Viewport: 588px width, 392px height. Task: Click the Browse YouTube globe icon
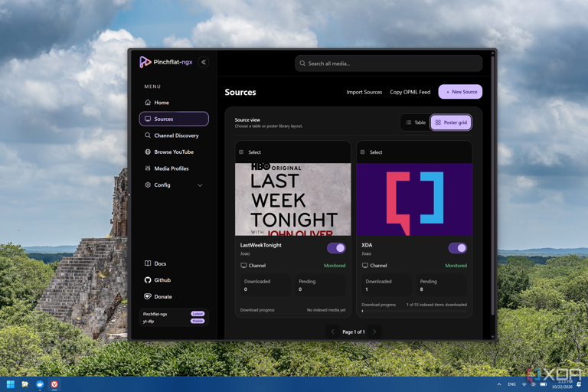pos(148,152)
